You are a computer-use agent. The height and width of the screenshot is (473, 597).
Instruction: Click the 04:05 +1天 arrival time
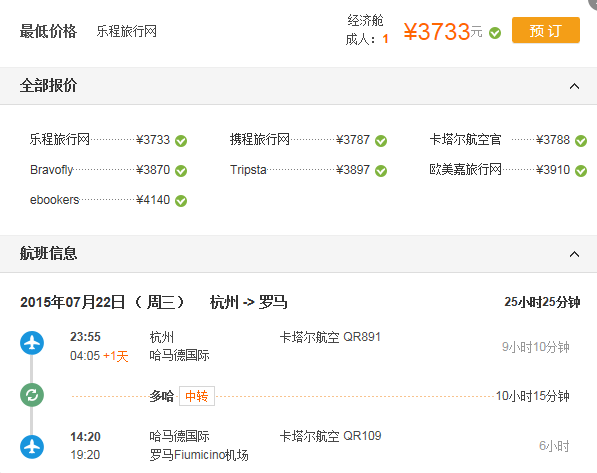pos(99,356)
